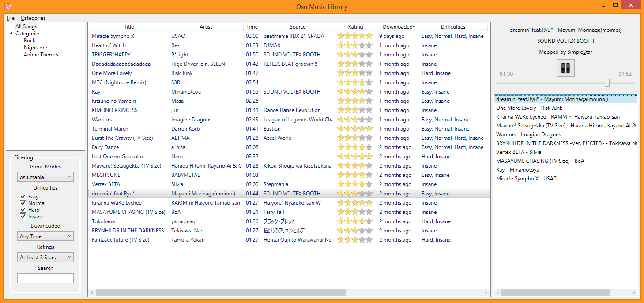Click the Bastion source cell
The image size is (644, 303).
click(272, 129)
